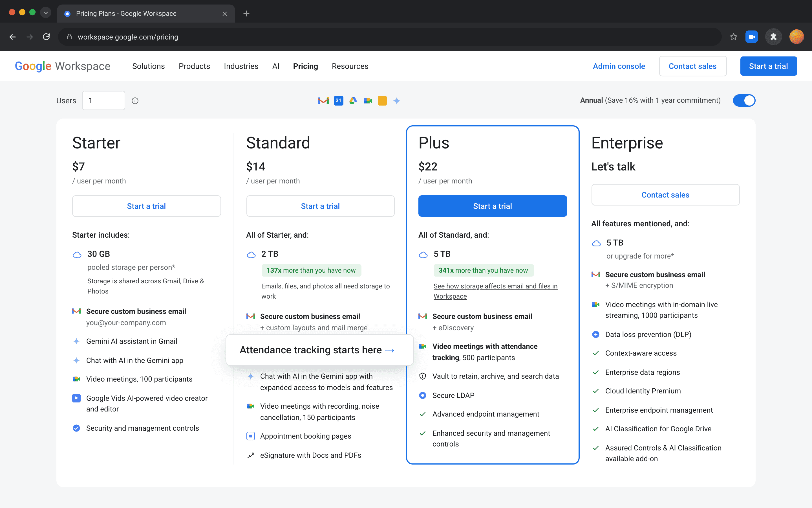Open the Zoom extension icon in toolbar
Viewport: 812px width, 508px height.
coord(752,37)
